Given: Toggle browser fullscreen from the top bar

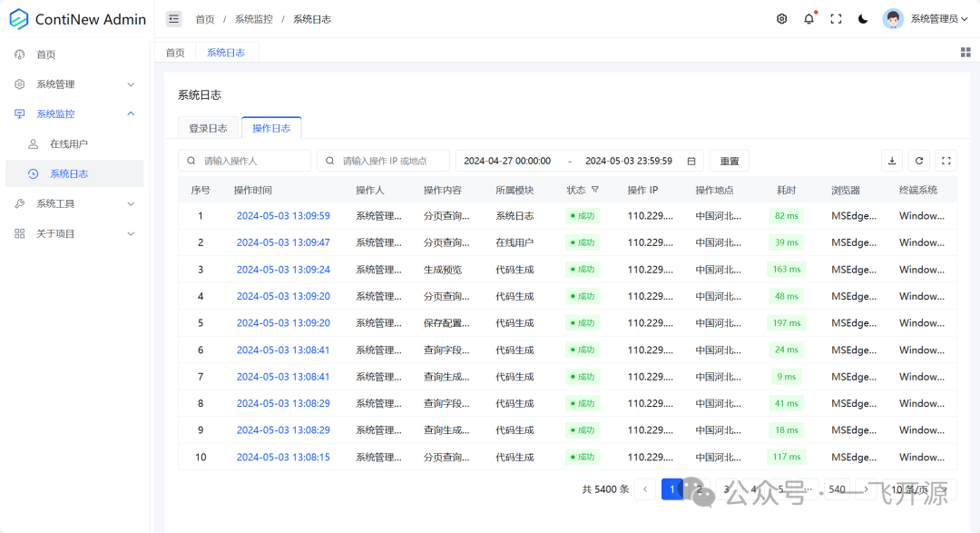Looking at the screenshot, I should [x=836, y=18].
